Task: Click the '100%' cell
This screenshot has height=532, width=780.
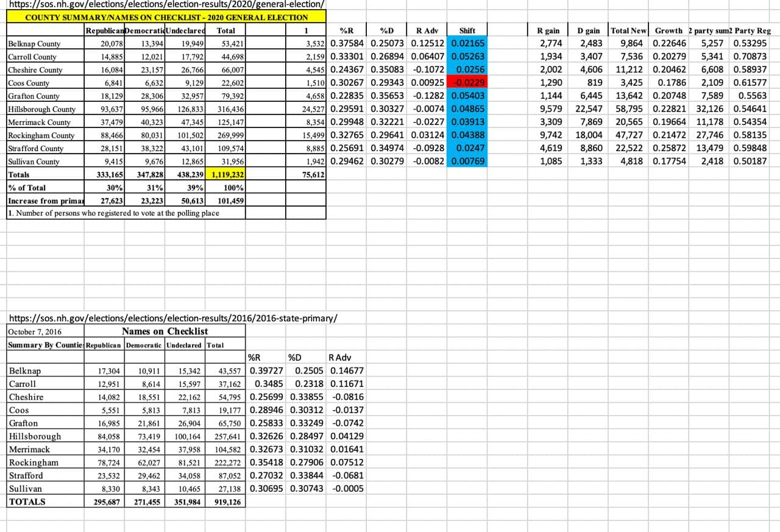Action: point(225,188)
